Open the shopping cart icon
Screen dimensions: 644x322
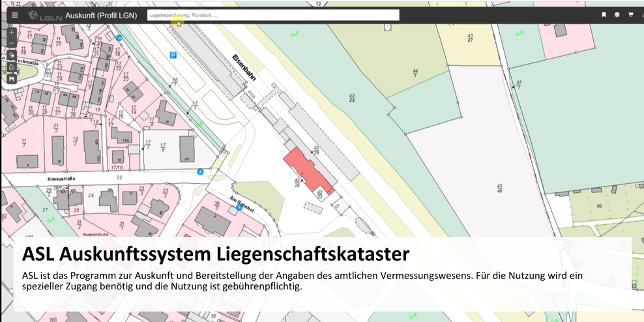click(631, 15)
